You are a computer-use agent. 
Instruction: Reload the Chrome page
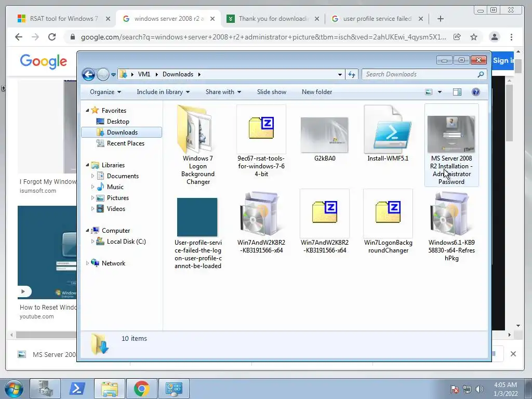[51, 37]
